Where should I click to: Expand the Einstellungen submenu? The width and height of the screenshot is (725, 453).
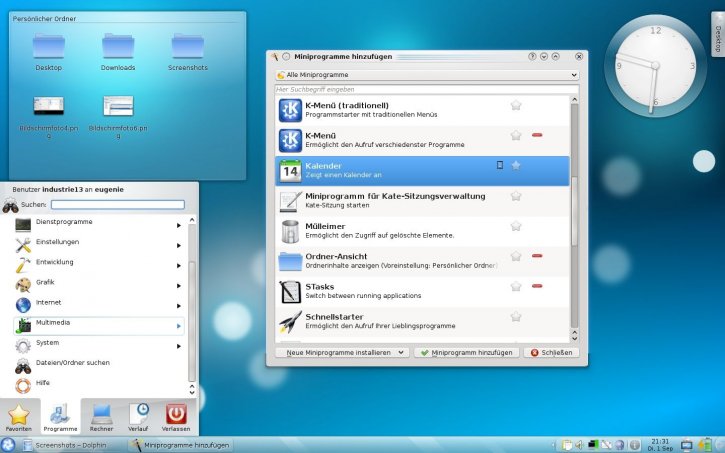pos(178,245)
